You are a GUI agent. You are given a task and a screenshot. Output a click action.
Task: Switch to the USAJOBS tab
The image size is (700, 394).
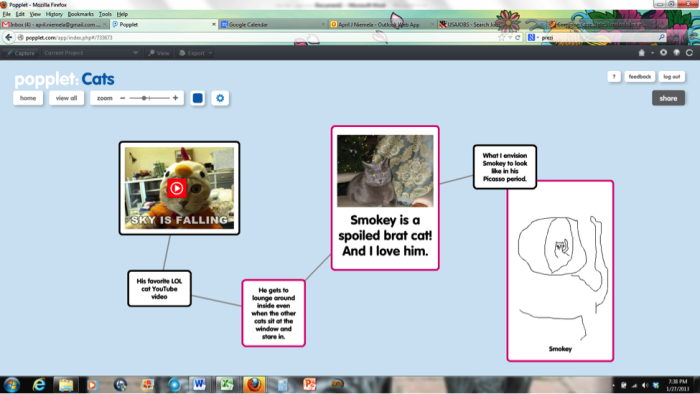click(491, 25)
